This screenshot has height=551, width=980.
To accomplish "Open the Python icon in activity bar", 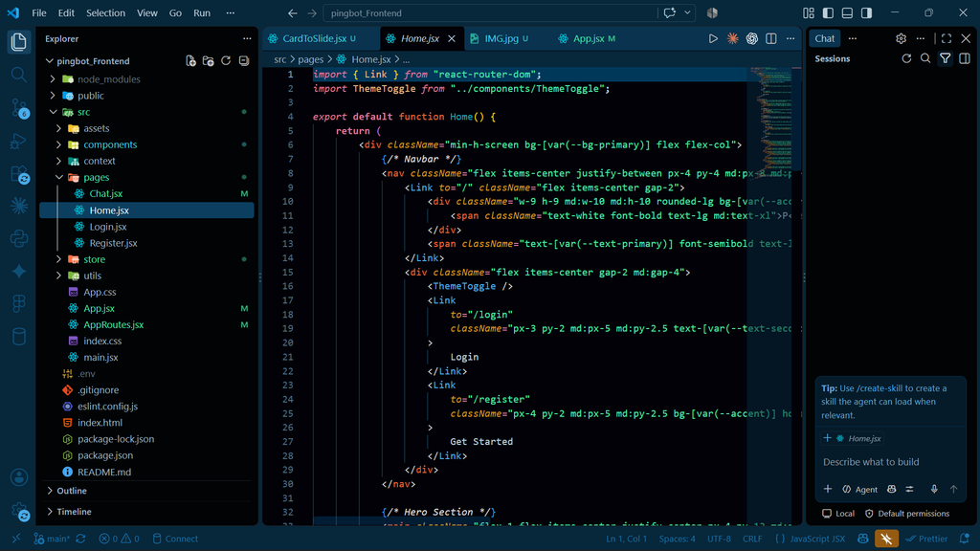I will click(19, 238).
